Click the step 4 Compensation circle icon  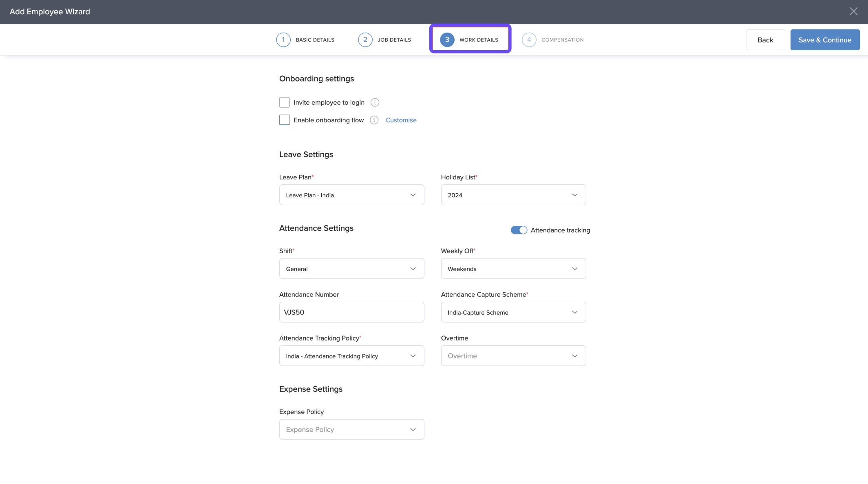click(x=529, y=40)
